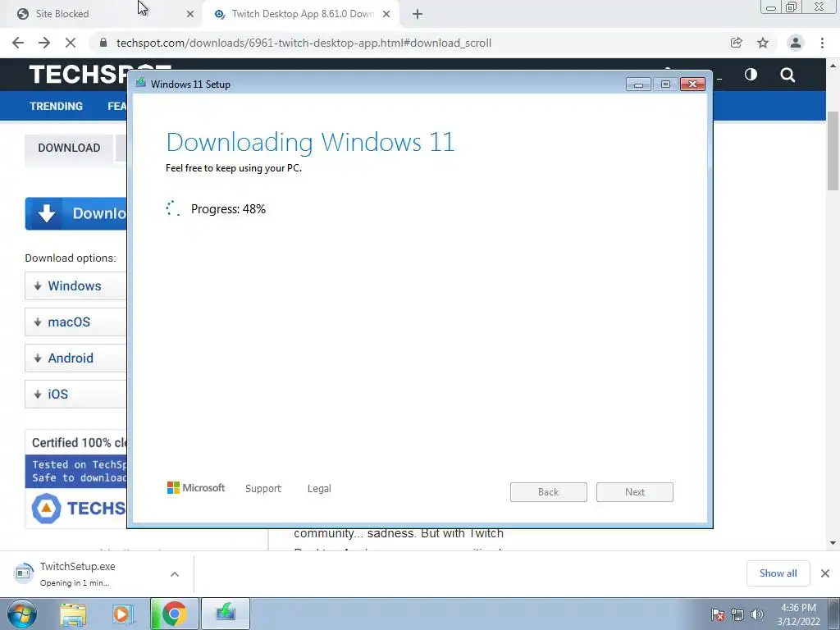
Task: Stop page loading with X icon
Action: tap(71, 43)
